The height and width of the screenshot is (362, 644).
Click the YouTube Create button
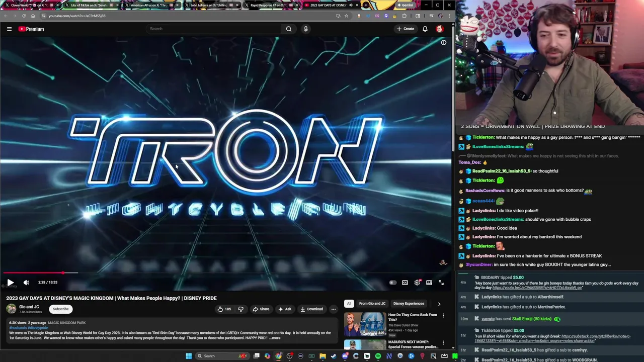(x=406, y=29)
